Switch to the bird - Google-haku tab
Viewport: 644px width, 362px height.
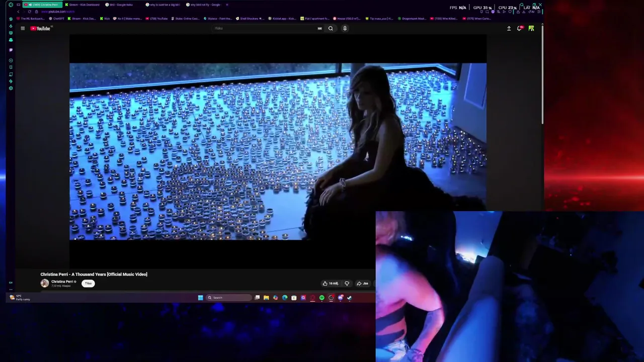click(121, 5)
